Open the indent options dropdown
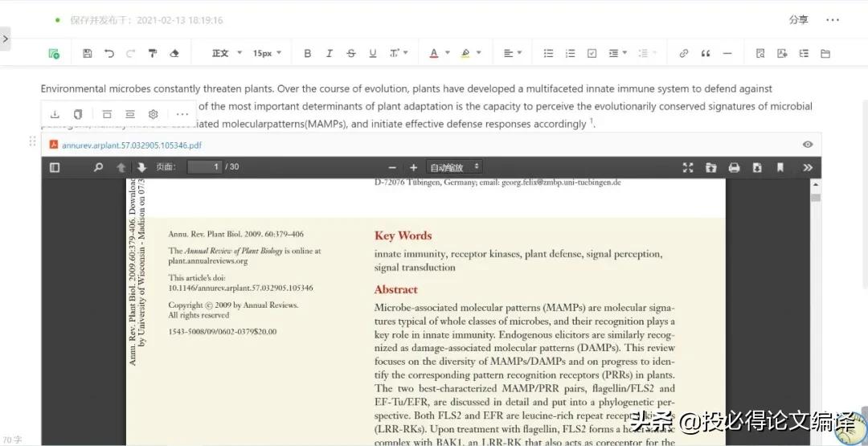The height and width of the screenshot is (446, 868). (618, 53)
